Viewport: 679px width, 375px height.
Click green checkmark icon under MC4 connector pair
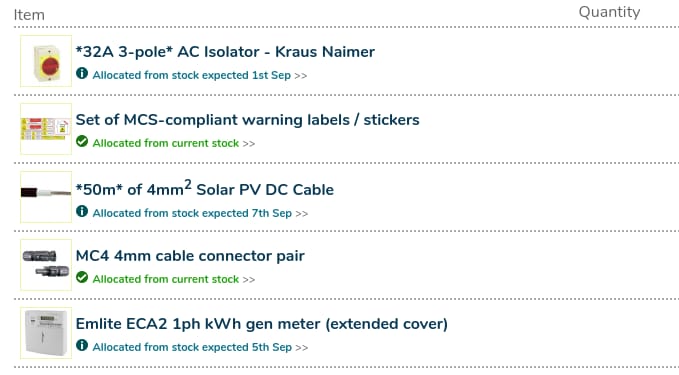pyautogui.click(x=82, y=277)
